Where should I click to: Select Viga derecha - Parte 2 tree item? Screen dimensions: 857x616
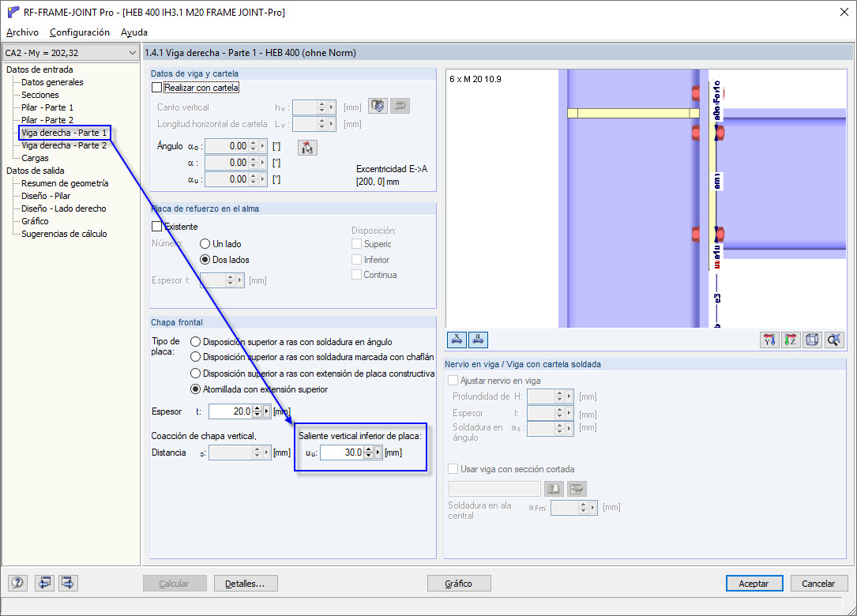pos(64,145)
